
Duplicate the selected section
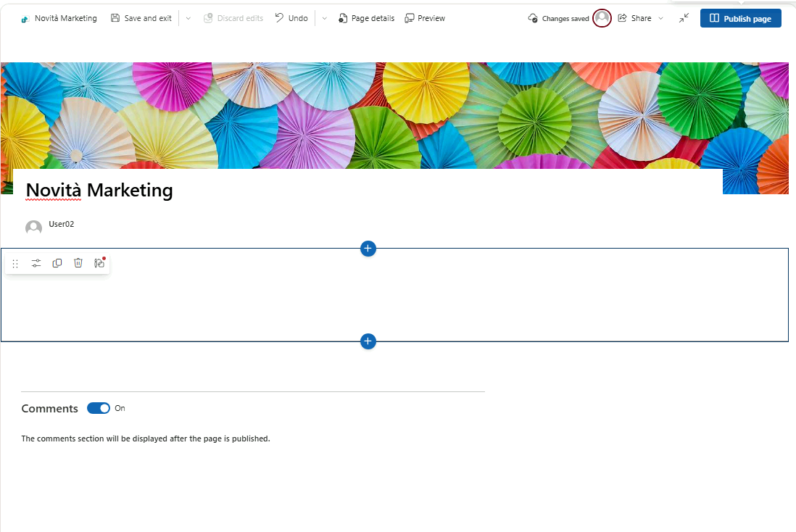tap(57, 263)
